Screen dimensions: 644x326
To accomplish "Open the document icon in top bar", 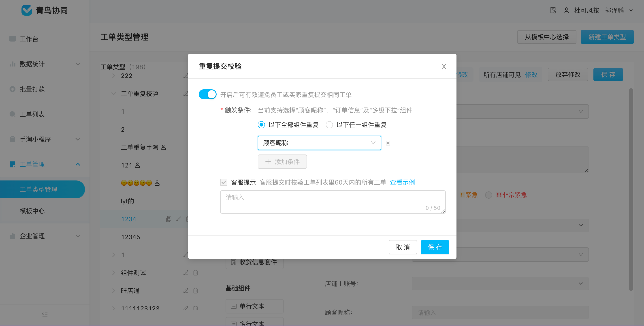I will pyautogui.click(x=553, y=10).
